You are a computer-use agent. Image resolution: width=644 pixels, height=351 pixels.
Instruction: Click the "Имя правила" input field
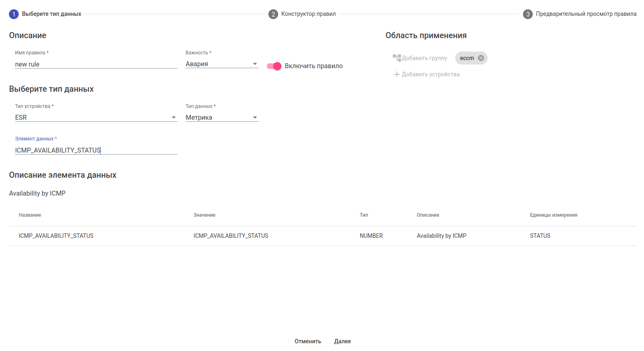(96, 65)
